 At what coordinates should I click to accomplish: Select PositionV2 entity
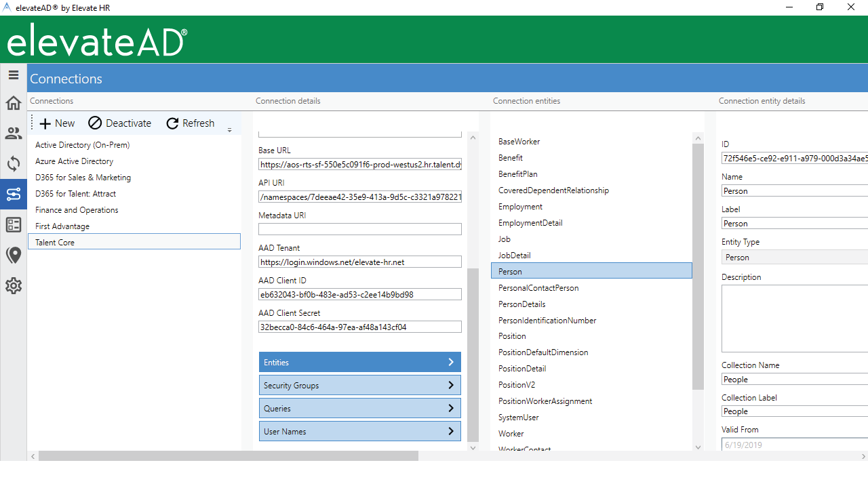point(591,385)
